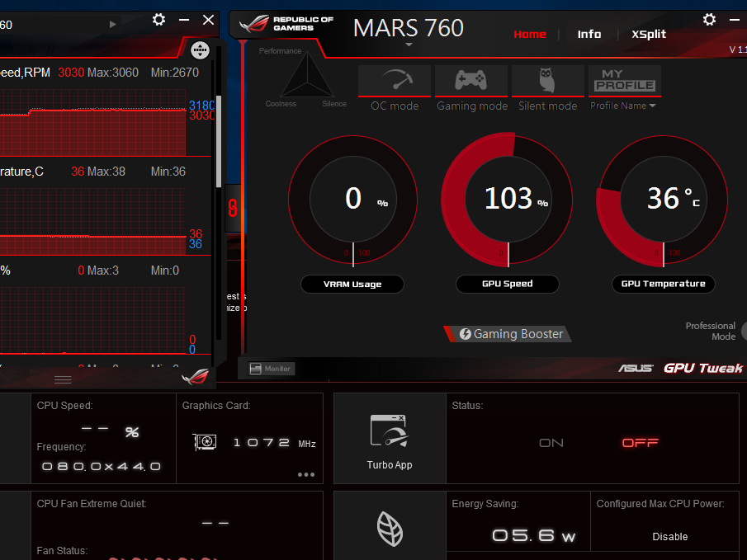Click the temperature graph in monitor

tap(93, 221)
